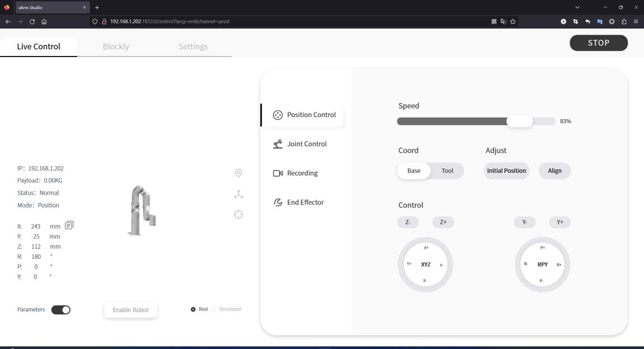The width and height of the screenshot is (644, 349).
Task: Click X- on the XYZ dial
Action: click(x=425, y=281)
